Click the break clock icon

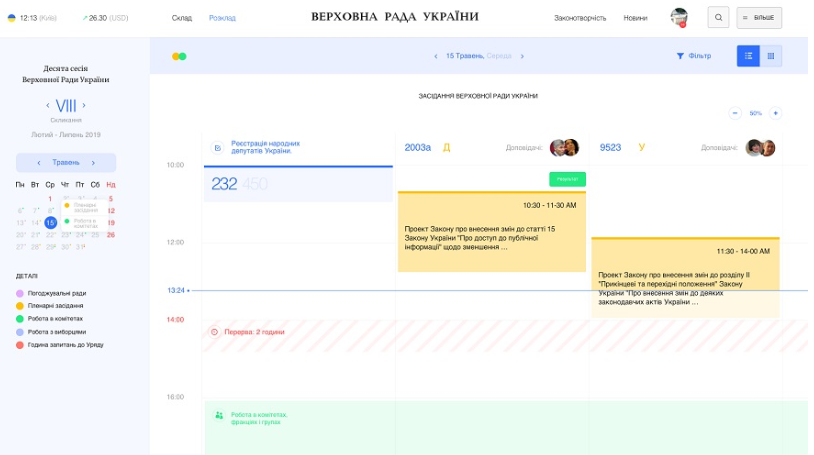(x=214, y=332)
